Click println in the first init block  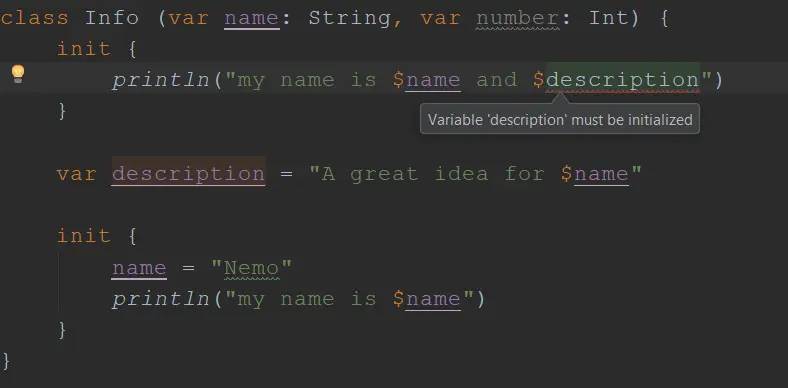coord(161,80)
